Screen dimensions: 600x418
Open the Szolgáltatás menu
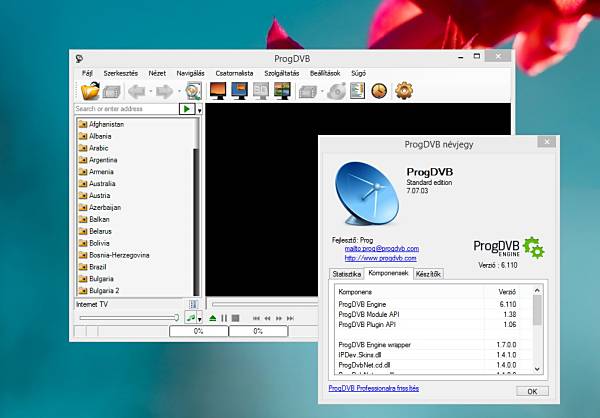(282, 73)
